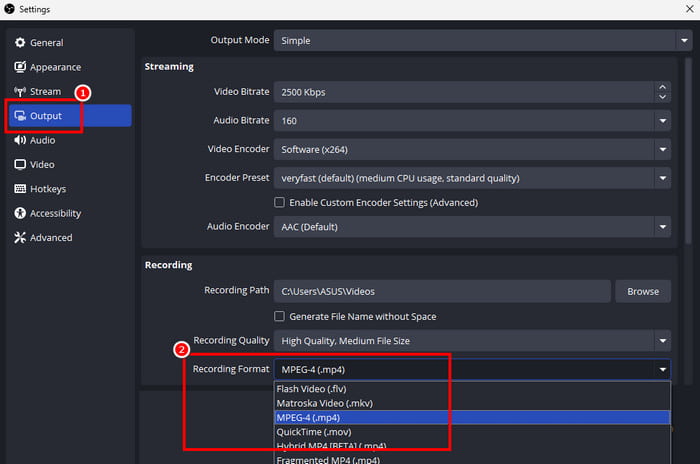The height and width of the screenshot is (464, 700).
Task: Click the General gear icon in sidebar
Action: tap(20, 43)
